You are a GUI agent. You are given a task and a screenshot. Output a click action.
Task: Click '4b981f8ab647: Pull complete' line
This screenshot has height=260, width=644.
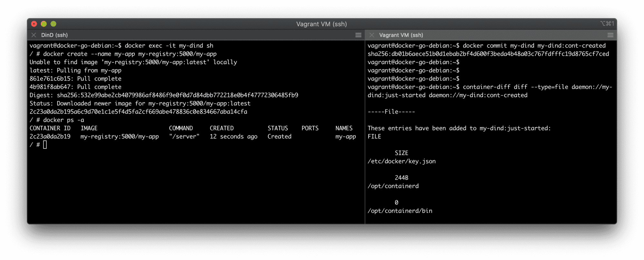point(76,87)
